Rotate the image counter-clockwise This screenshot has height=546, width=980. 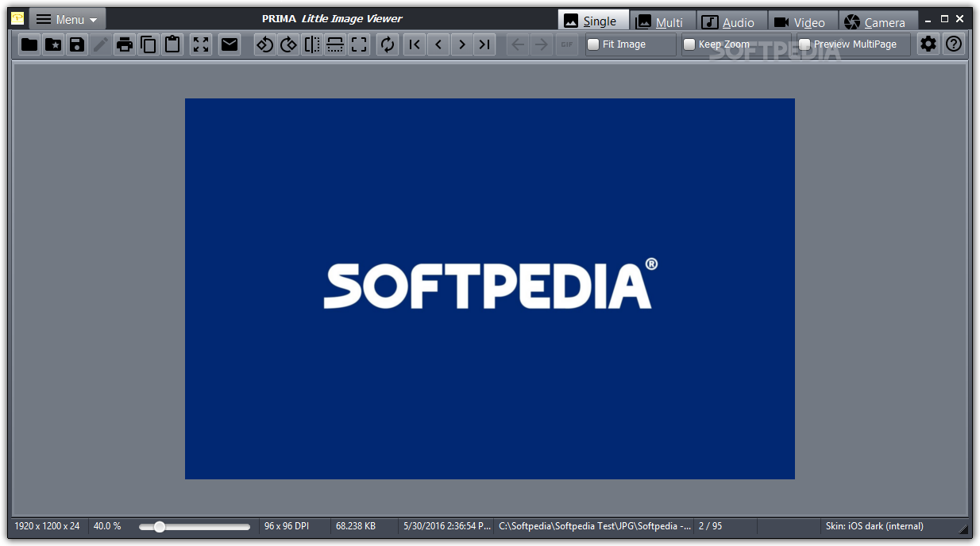(264, 44)
